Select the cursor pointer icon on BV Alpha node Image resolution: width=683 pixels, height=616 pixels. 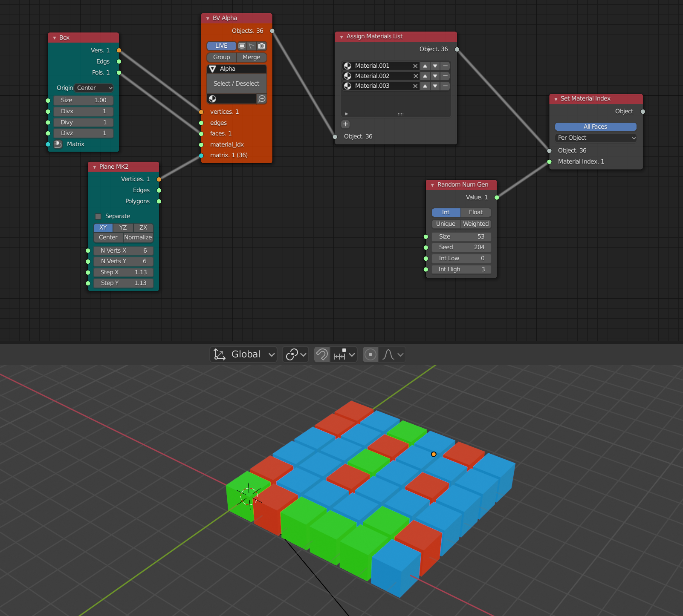pos(251,46)
